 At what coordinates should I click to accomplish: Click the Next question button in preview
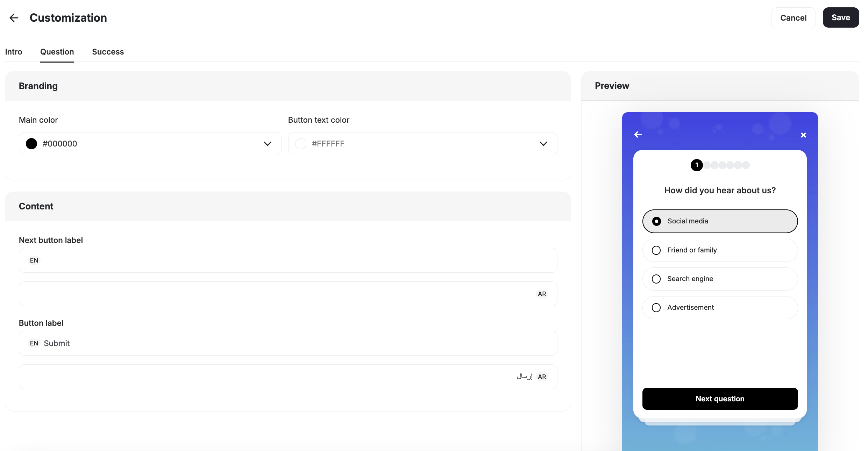[x=720, y=399]
